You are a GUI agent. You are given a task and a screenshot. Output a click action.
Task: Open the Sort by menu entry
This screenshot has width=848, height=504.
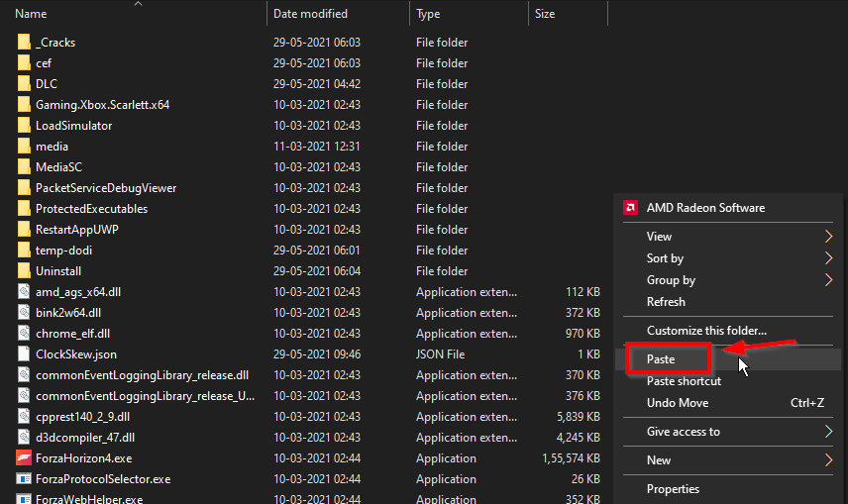[x=728, y=258]
